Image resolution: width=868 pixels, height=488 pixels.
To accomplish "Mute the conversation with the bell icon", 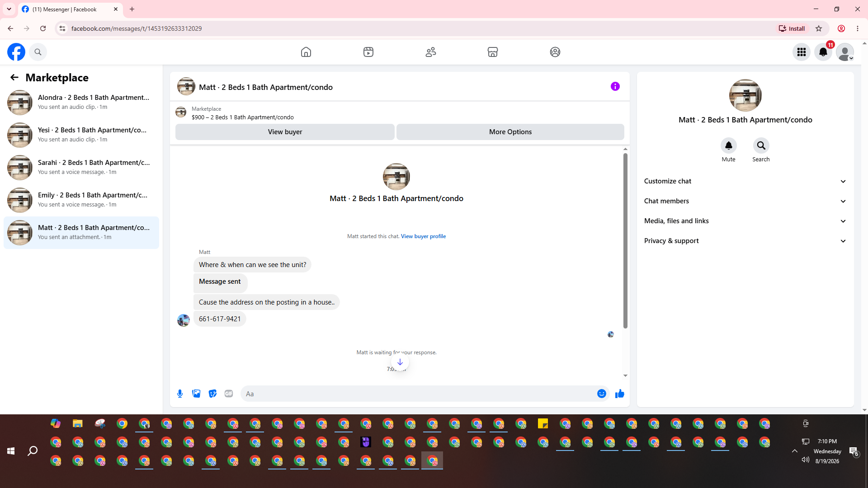I will pos(729,145).
